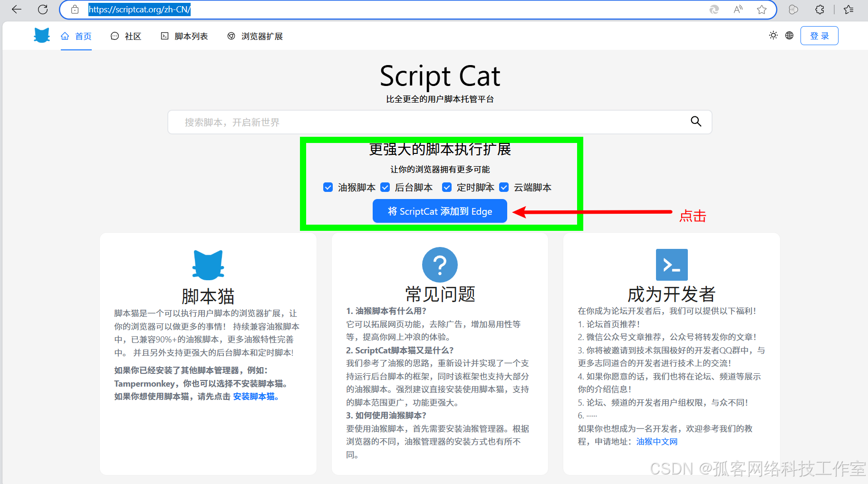Reload the page with the refresh icon
Viewport: 868px width, 484px height.
click(43, 9)
